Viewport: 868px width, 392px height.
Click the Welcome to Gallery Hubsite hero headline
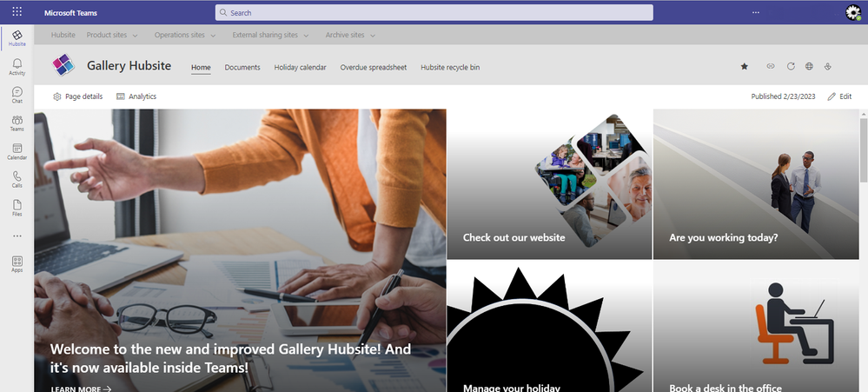click(231, 358)
